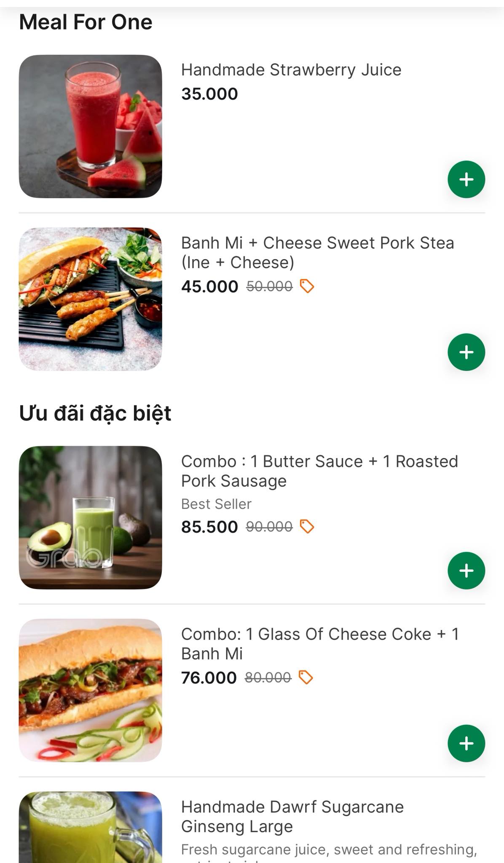Open Handmade Strawberry Juice item title
This screenshot has height=863, width=504.
point(291,70)
